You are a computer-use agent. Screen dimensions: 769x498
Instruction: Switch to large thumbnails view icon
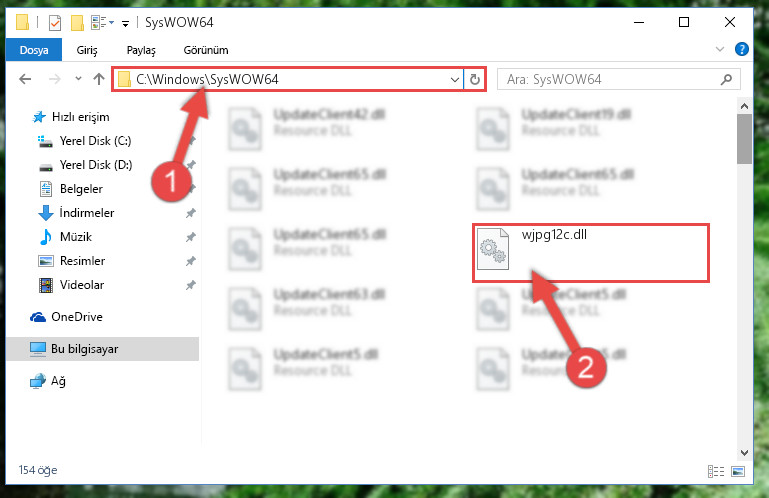coord(738,471)
